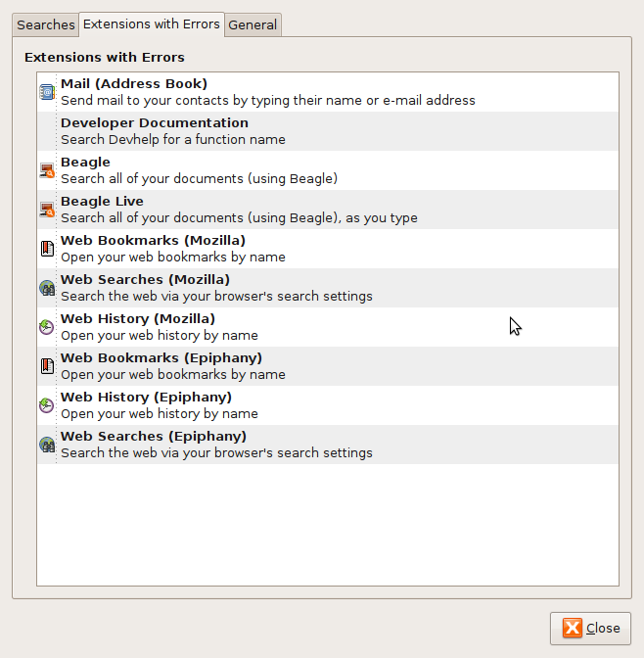Image resolution: width=644 pixels, height=658 pixels.
Task: Click the Web Bookmarks (Epiphany) icon
Action: click(47, 366)
